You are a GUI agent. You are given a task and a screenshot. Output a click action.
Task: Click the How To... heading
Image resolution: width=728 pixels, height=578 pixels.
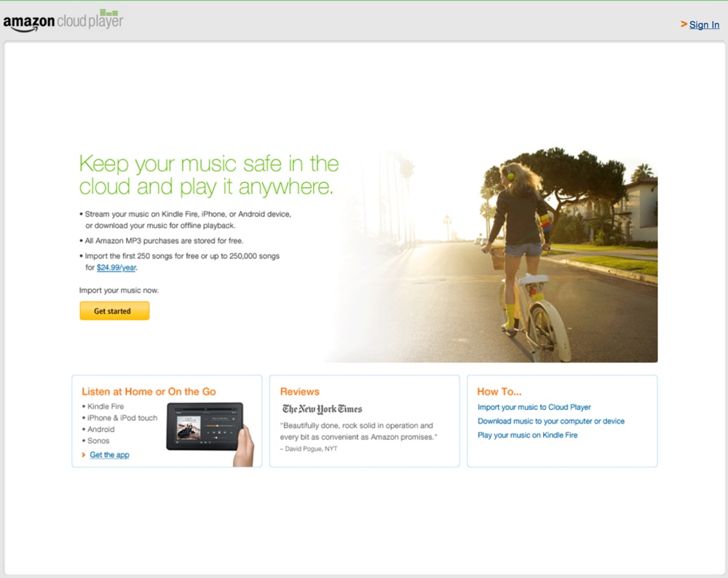pos(499,392)
